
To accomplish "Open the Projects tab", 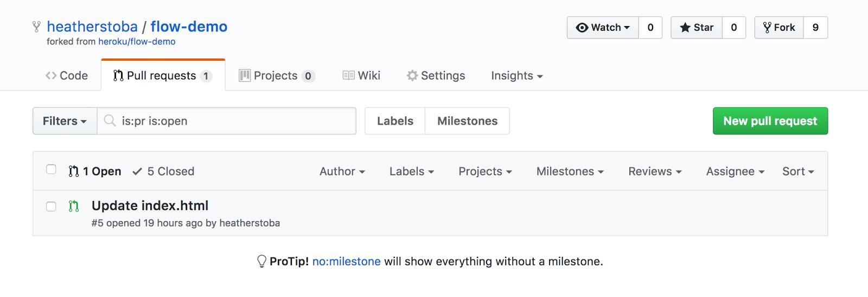I will 277,75.
